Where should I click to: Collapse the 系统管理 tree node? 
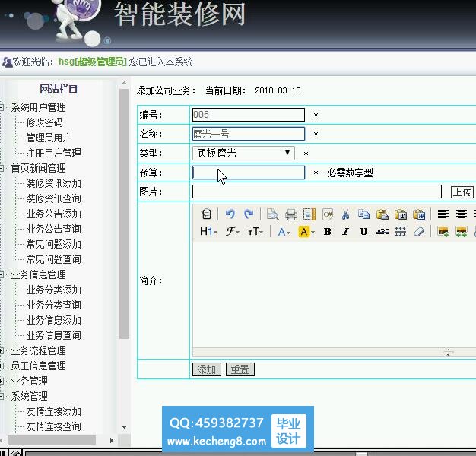(x=2, y=396)
